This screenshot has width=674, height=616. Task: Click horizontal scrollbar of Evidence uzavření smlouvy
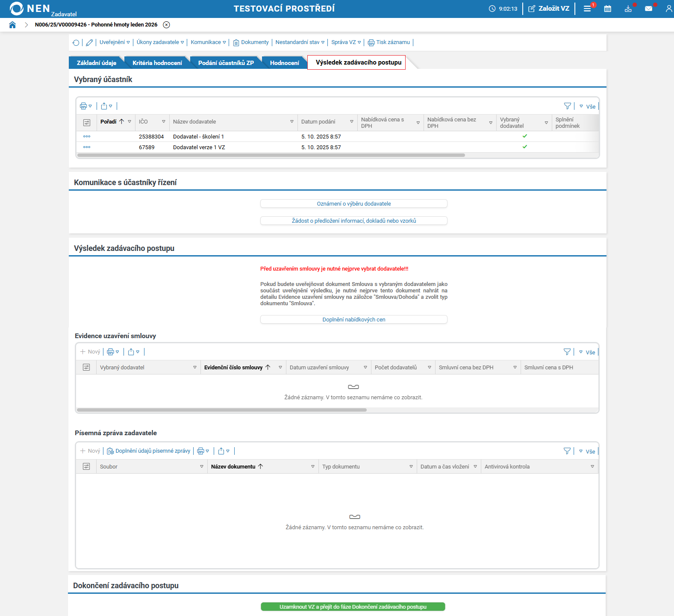222,410
